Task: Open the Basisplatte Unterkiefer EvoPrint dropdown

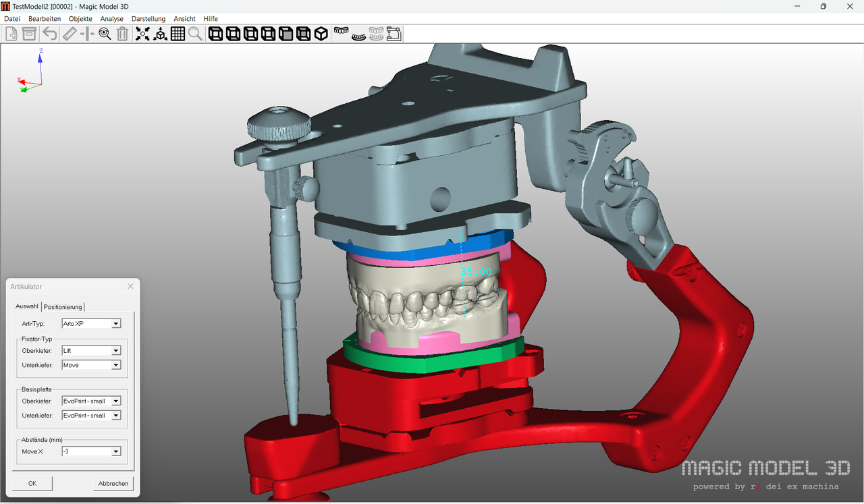Action: click(91, 416)
